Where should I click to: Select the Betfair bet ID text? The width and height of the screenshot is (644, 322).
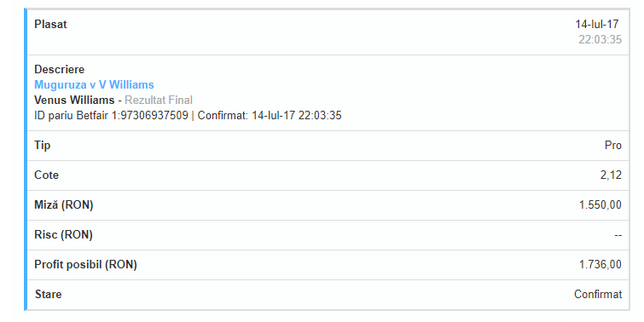pyautogui.click(x=111, y=115)
